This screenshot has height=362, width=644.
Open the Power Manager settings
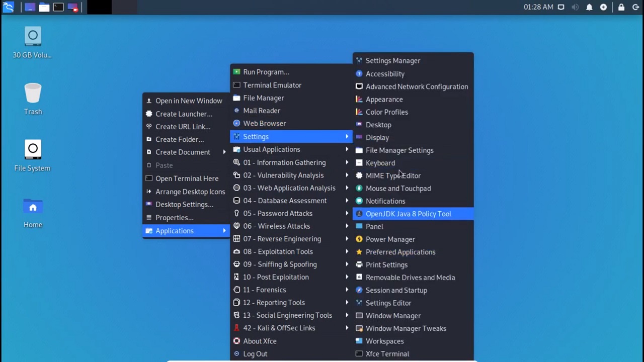click(x=390, y=239)
